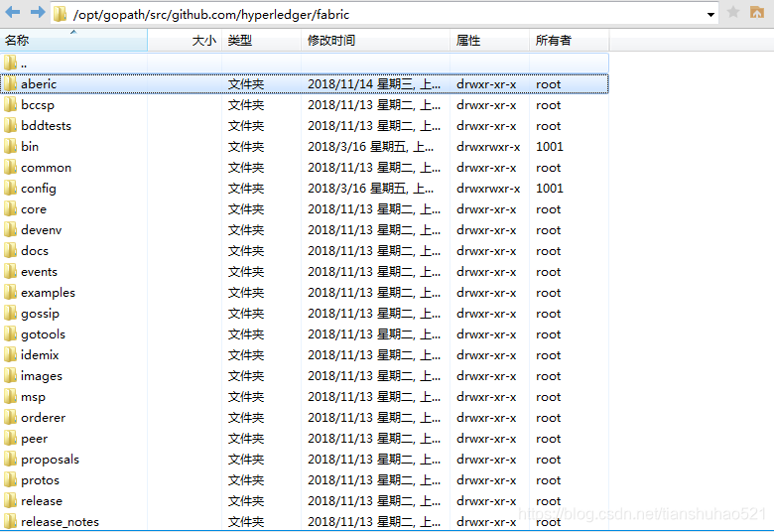Open the path history dropdown arrow

710,14
